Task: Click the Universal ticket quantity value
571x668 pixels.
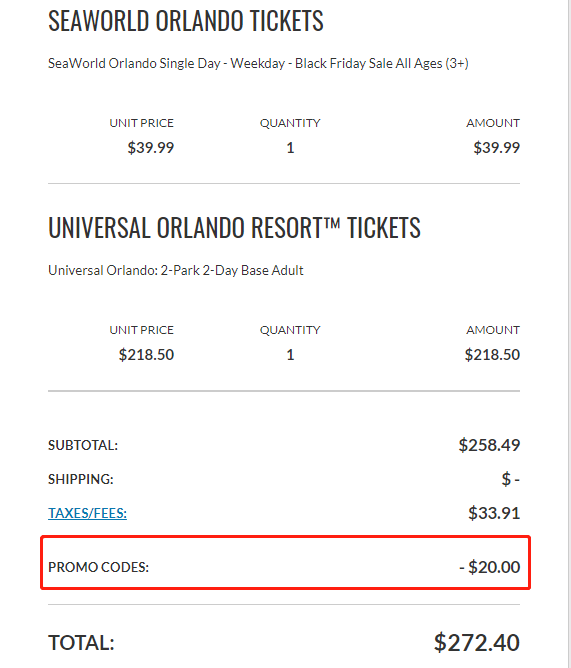Action: click(290, 354)
